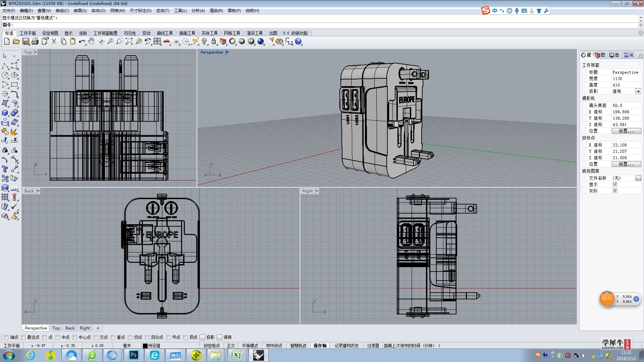Viewport: 644px width, 362px height.
Task: Click the Windows Start button
Action: coord(9,355)
